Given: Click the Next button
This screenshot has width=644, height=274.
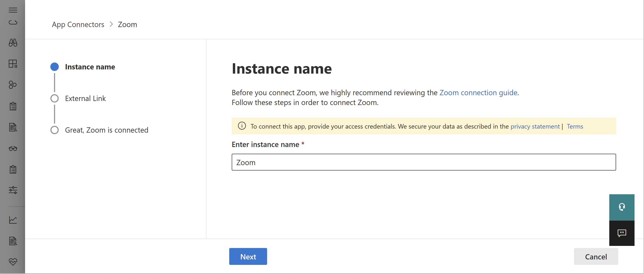Looking at the screenshot, I should 248,256.
